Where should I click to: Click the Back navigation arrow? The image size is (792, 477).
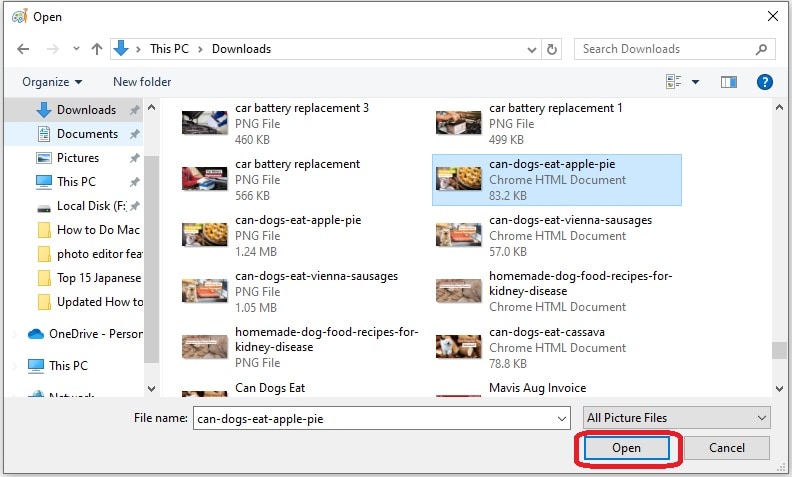23,49
